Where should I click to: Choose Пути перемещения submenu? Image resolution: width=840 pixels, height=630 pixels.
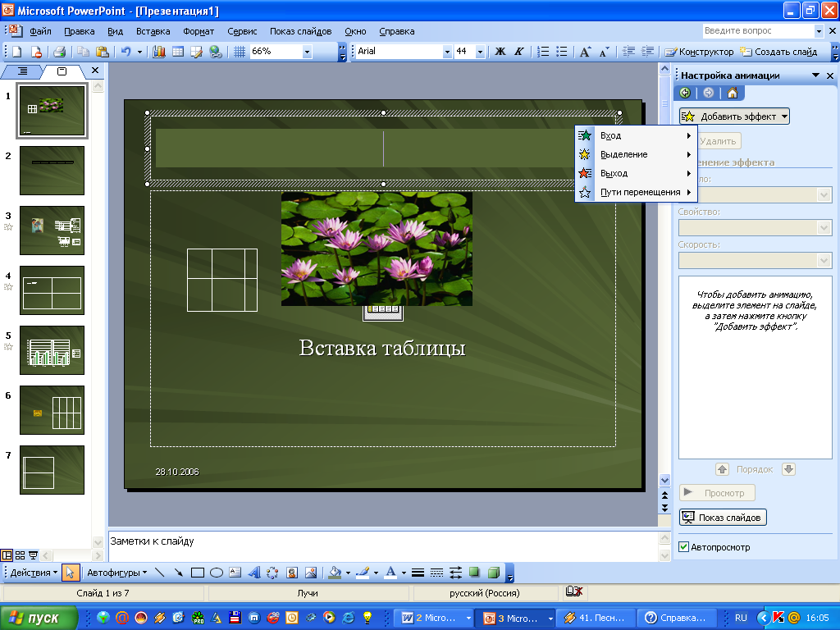coord(636,192)
